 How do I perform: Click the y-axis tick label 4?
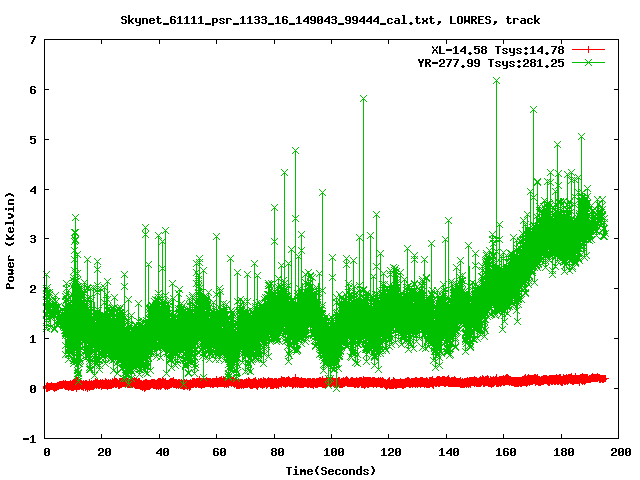pos(32,189)
